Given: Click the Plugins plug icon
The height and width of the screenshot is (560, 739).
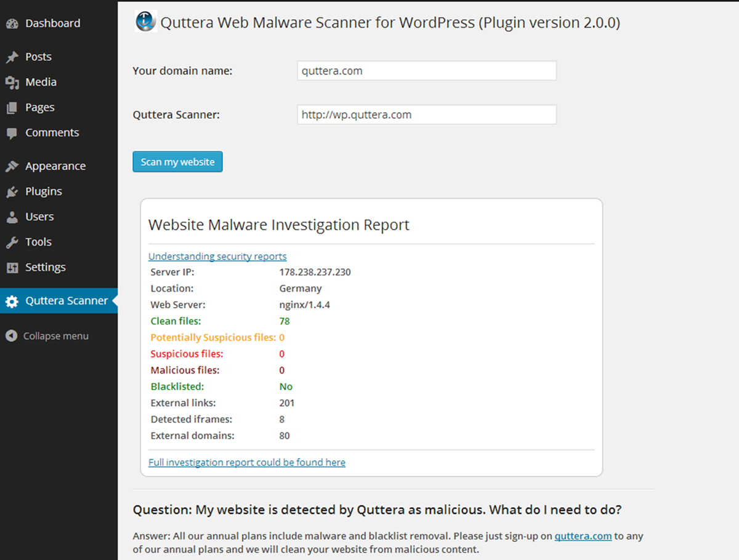Looking at the screenshot, I should coord(12,191).
